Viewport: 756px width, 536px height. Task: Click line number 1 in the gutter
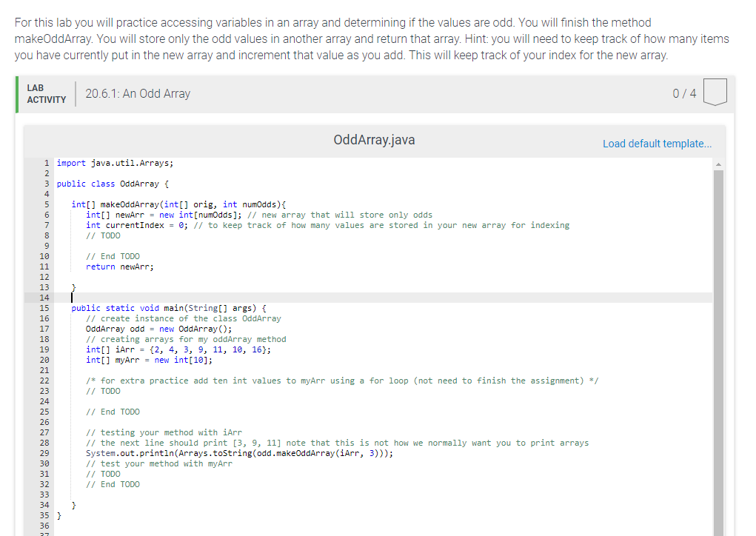tap(47, 163)
